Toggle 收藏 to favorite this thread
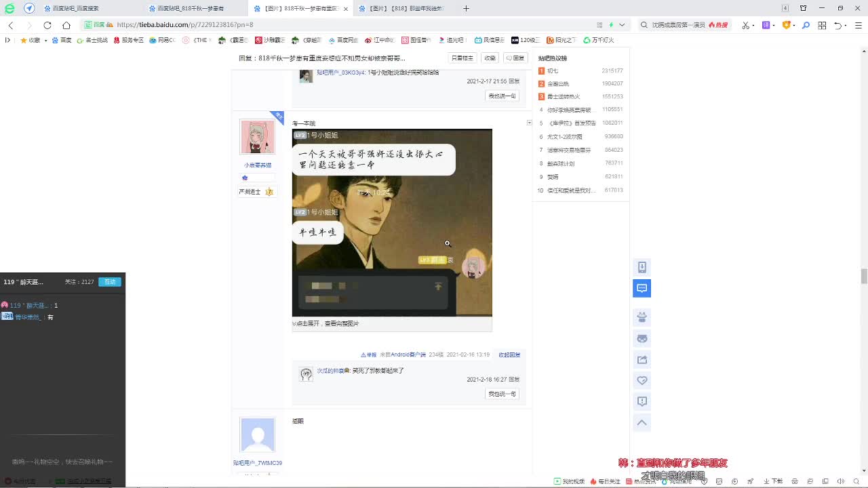The width and height of the screenshot is (868, 488). [490, 58]
